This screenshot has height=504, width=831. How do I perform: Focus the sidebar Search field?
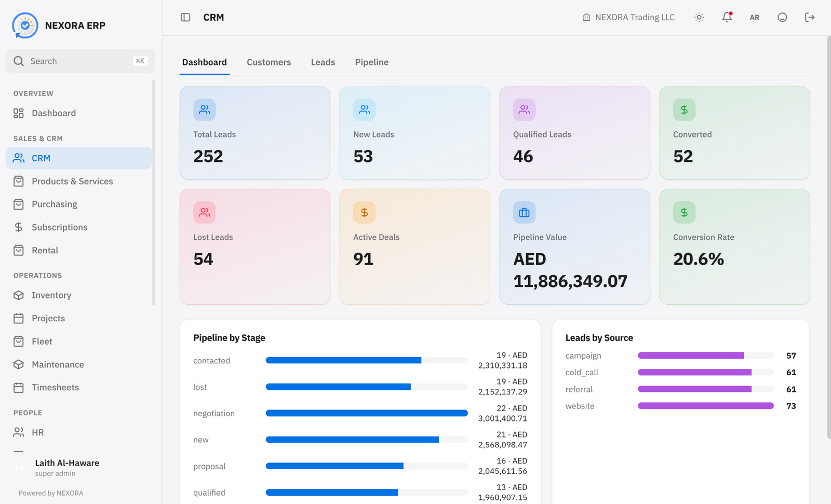[x=81, y=61]
